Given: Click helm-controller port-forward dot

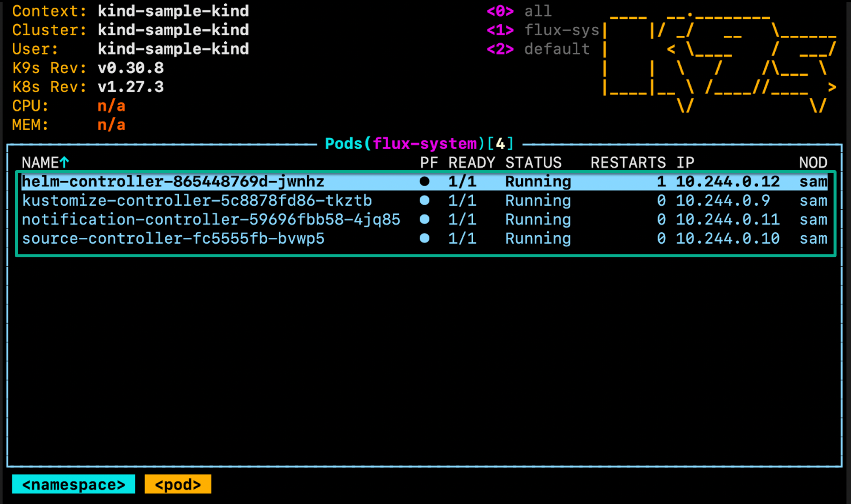Looking at the screenshot, I should point(424,182).
